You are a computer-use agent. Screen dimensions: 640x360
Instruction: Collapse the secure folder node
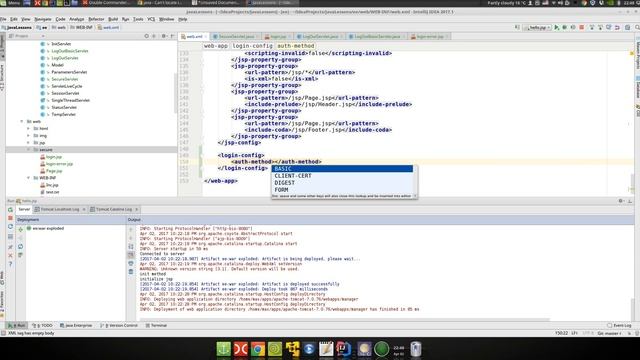pyautogui.click(x=29, y=149)
